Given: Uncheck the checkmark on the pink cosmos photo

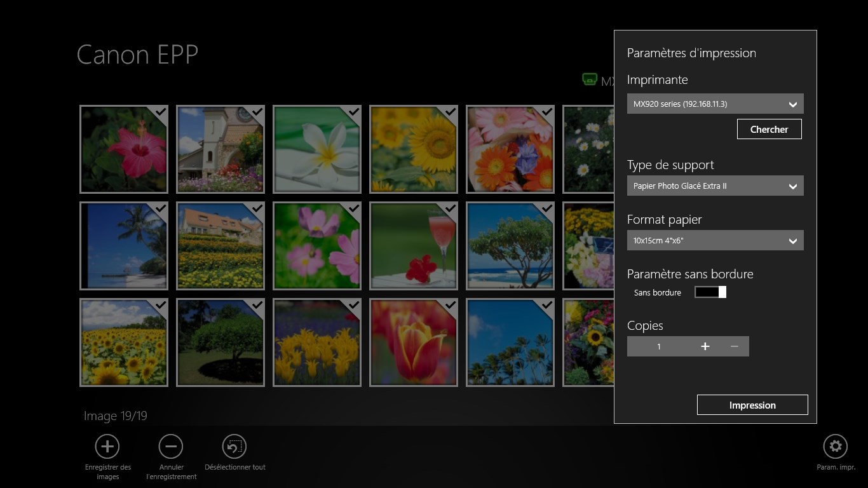Looking at the screenshot, I should 354,208.
